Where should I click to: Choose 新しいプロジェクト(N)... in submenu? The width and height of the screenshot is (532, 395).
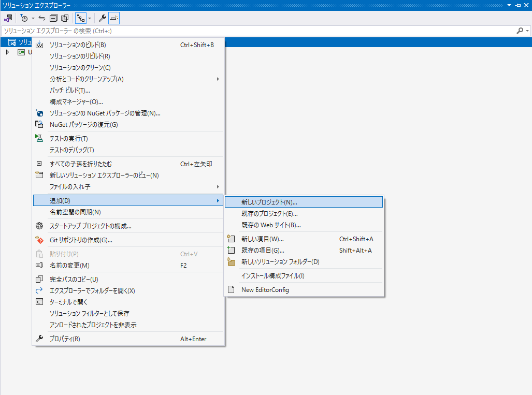pos(304,202)
